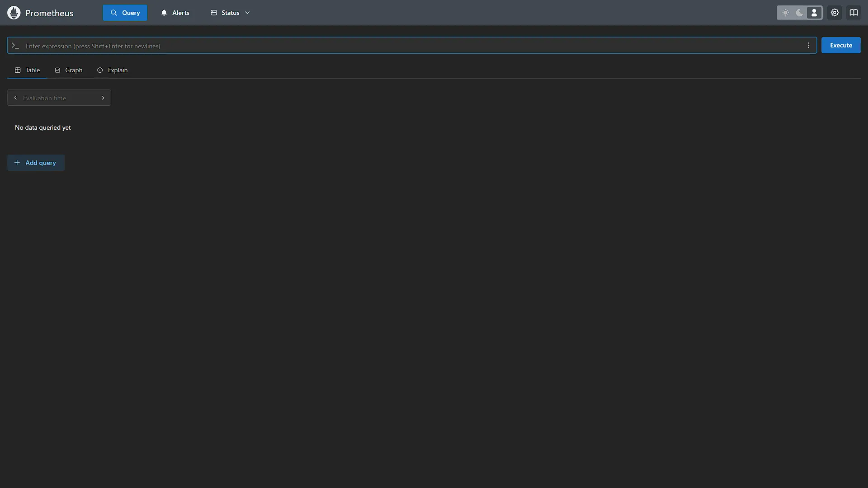Open the Query page
The image size is (868, 488).
[125, 13]
